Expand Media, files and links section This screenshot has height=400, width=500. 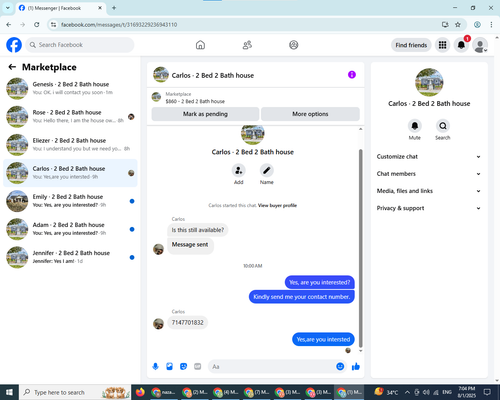click(429, 191)
